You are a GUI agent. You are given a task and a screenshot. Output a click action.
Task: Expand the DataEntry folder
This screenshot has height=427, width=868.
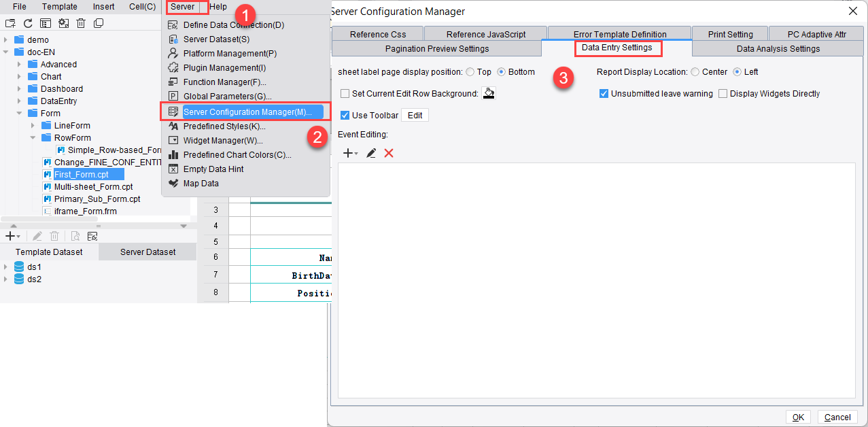(x=20, y=101)
